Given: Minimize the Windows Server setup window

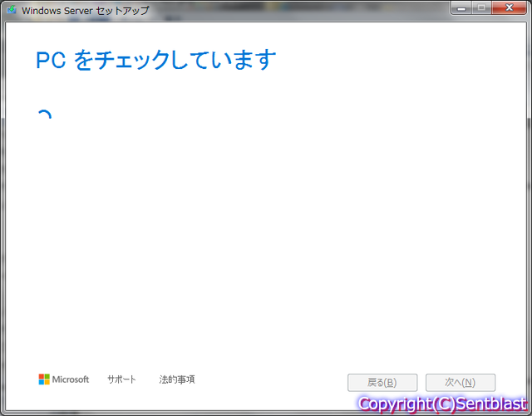Looking at the screenshot, I should pyautogui.click(x=461, y=7).
